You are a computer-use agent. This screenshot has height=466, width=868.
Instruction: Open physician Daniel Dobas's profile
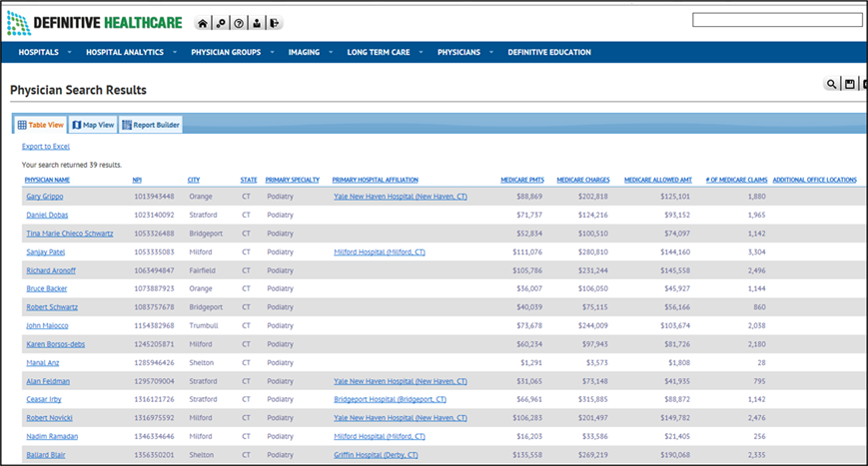pyautogui.click(x=47, y=215)
